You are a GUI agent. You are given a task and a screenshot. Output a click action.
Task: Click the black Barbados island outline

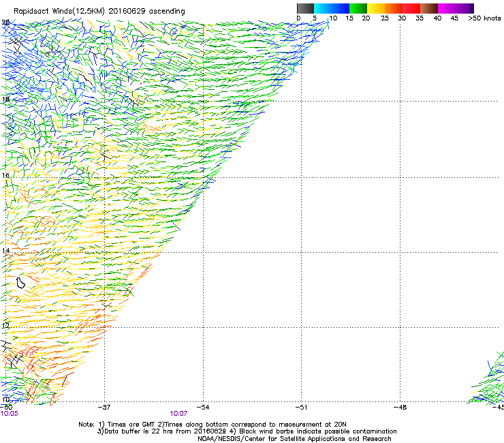20,283
